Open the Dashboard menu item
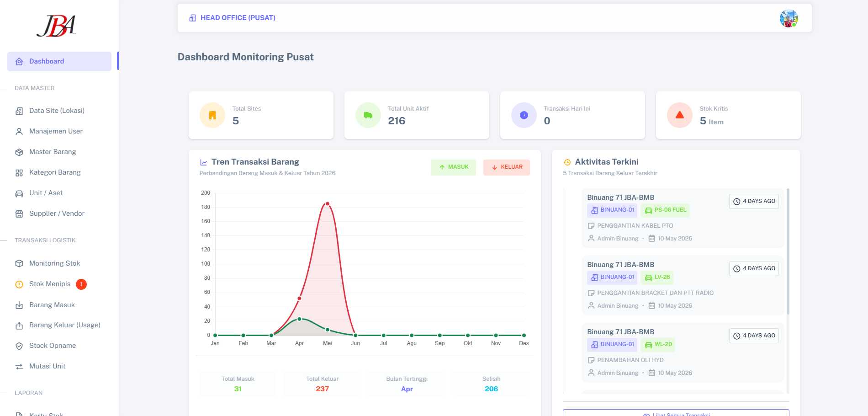The width and height of the screenshot is (868, 416). click(59, 61)
